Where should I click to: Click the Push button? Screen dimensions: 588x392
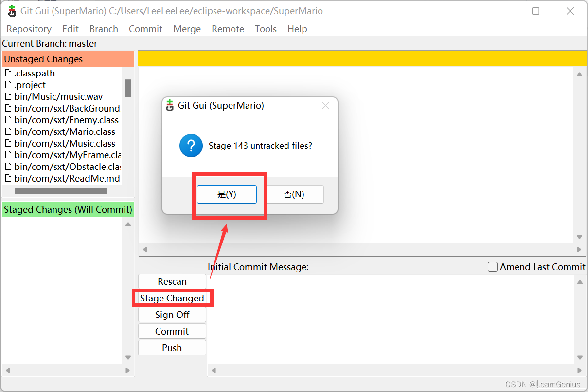coord(172,348)
